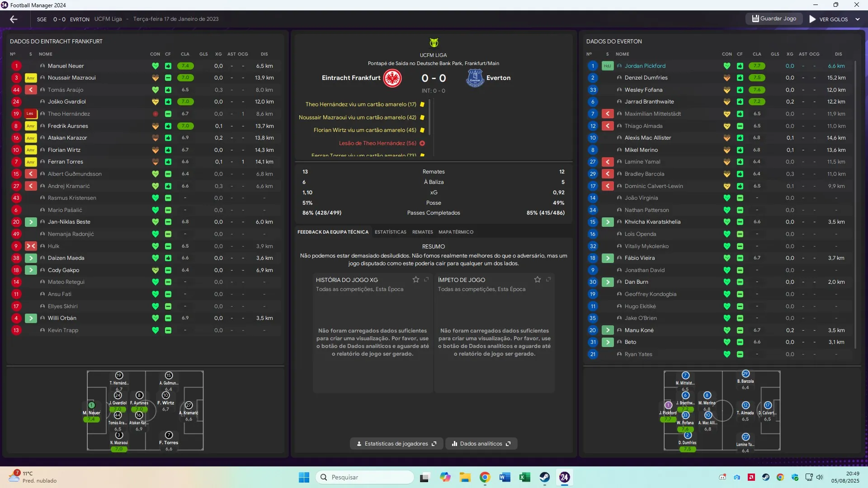Click the UCFM Liga competition logo
Viewport: 868px width, 488px height.
coord(434,42)
